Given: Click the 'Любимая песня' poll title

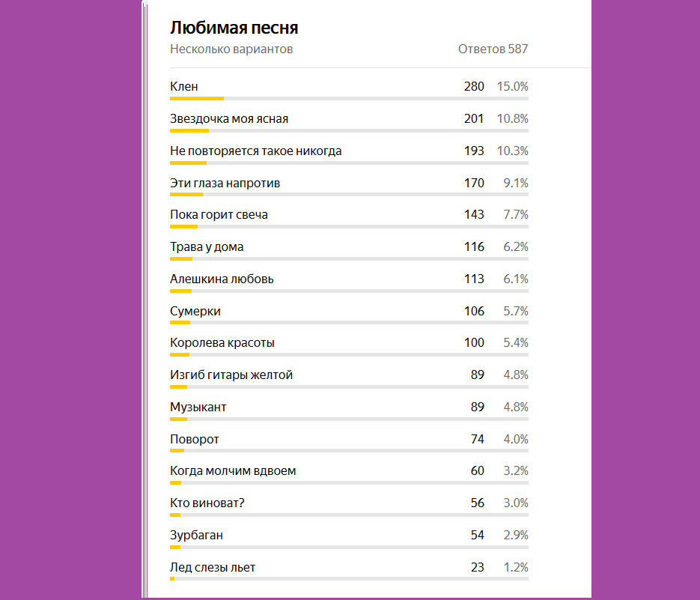Looking at the screenshot, I should tap(234, 28).
